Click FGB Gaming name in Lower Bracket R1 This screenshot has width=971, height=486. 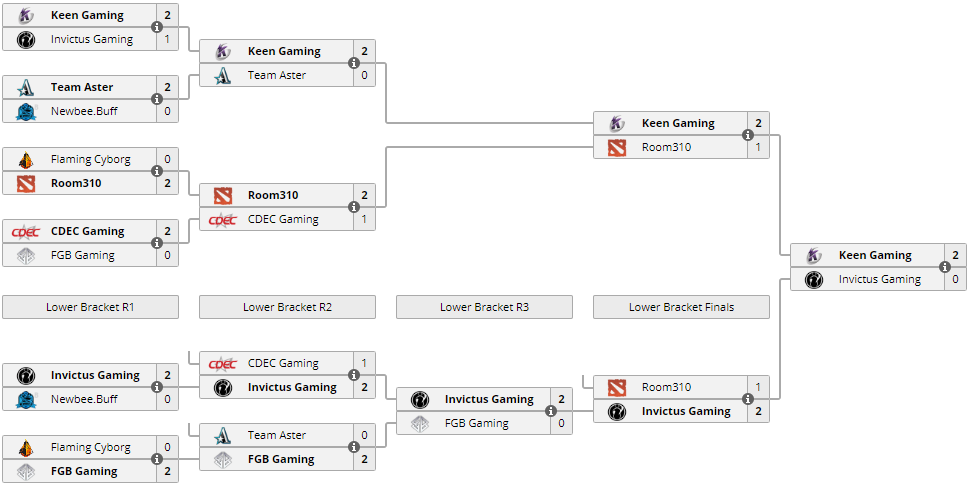coord(84,471)
